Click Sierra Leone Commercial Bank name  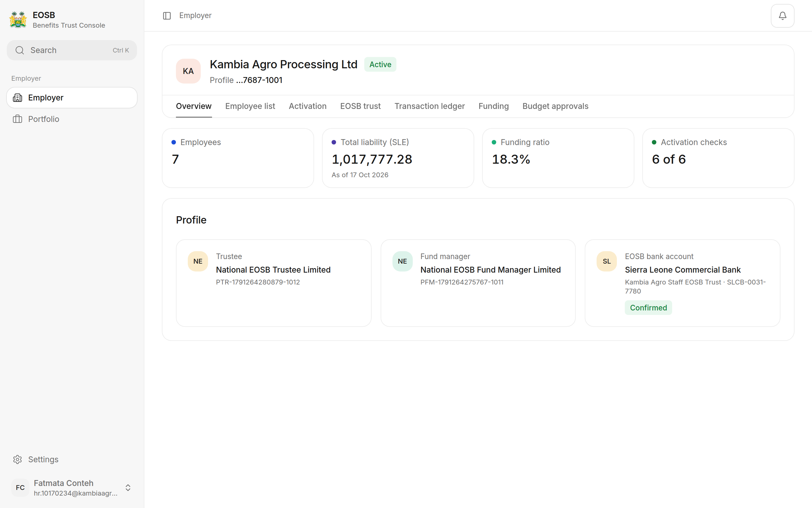click(x=683, y=270)
